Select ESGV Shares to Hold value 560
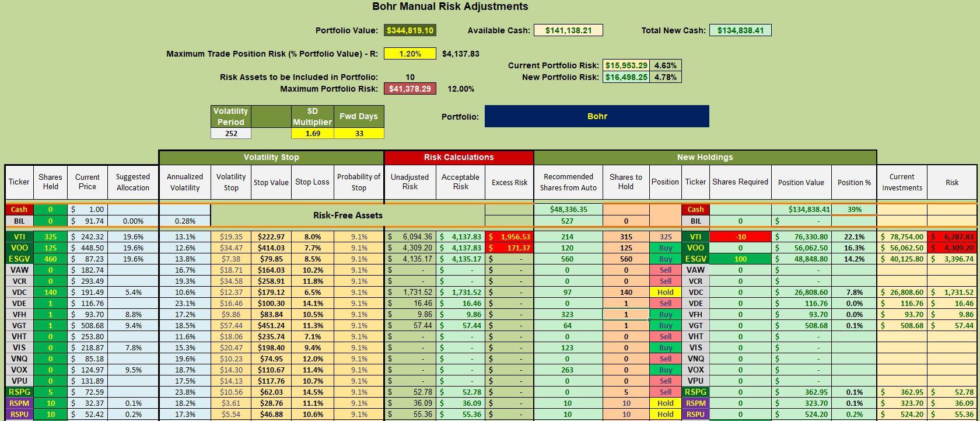980x421 pixels. [626, 259]
